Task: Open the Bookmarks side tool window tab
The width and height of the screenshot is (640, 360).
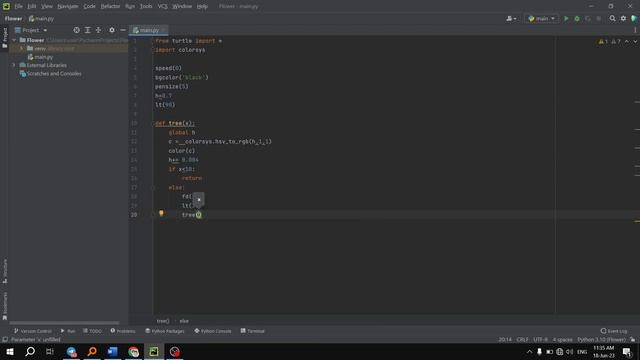Action: click(5, 306)
